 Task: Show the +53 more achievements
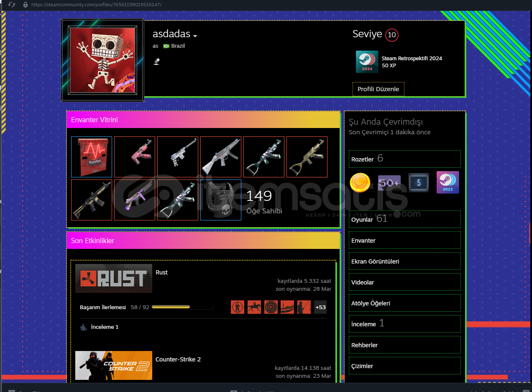pos(320,307)
